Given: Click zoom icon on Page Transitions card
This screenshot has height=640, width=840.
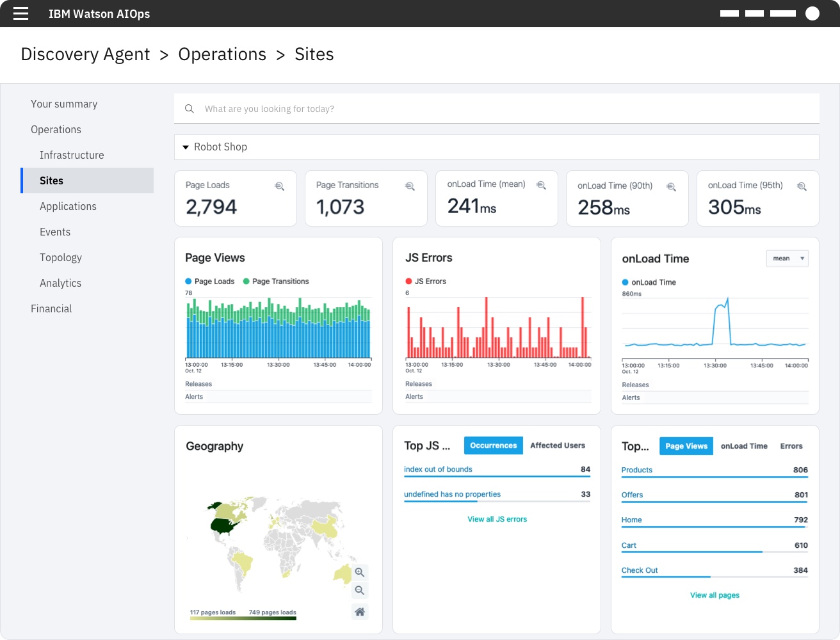Looking at the screenshot, I should pos(410,186).
